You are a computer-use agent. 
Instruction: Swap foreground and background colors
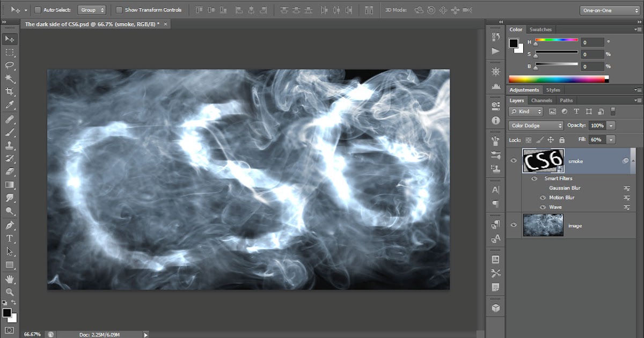coord(14,303)
